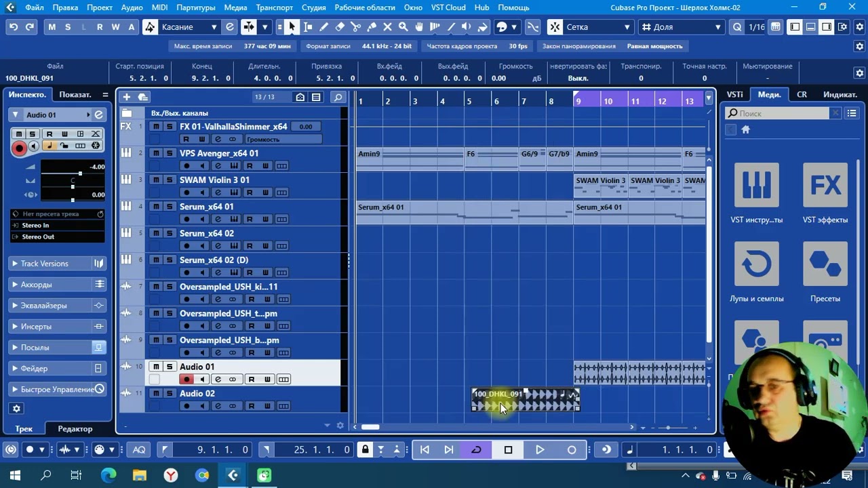Go to previous marker in transport
The height and width of the screenshot is (488, 868).
[x=425, y=449]
